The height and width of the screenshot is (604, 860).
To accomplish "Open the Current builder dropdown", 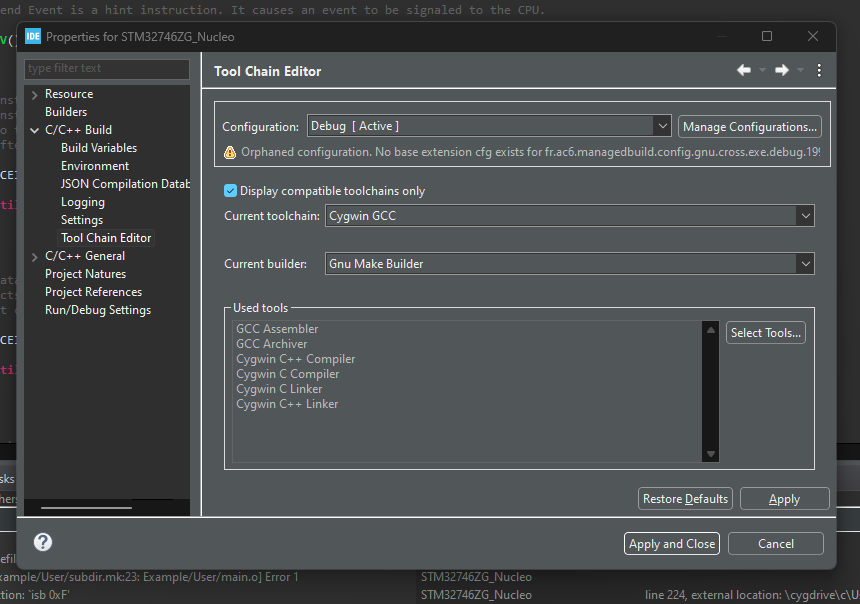I will pyautogui.click(x=805, y=263).
